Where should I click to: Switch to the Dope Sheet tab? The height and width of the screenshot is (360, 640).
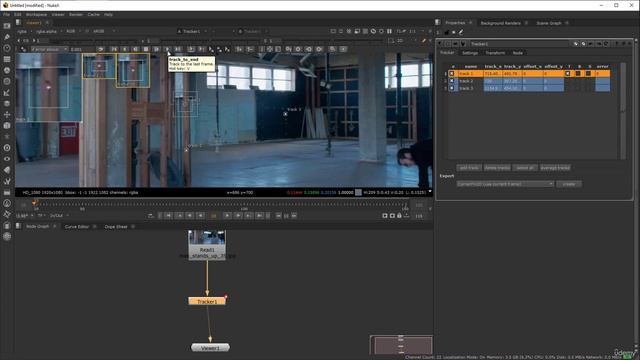coord(116,227)
